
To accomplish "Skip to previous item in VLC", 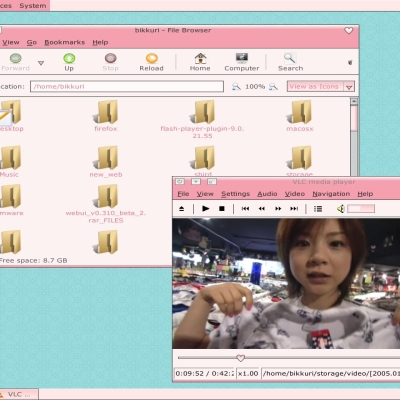I will click(x=245, y=209).
